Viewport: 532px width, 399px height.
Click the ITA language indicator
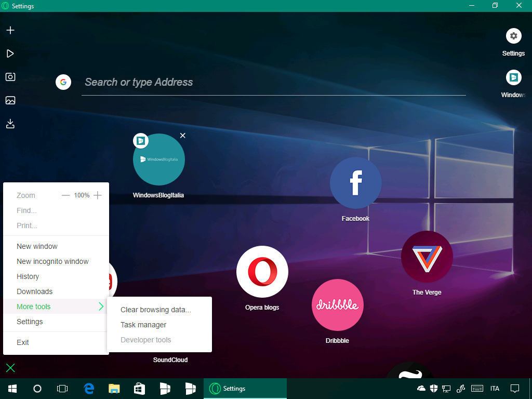pos(495,389)
